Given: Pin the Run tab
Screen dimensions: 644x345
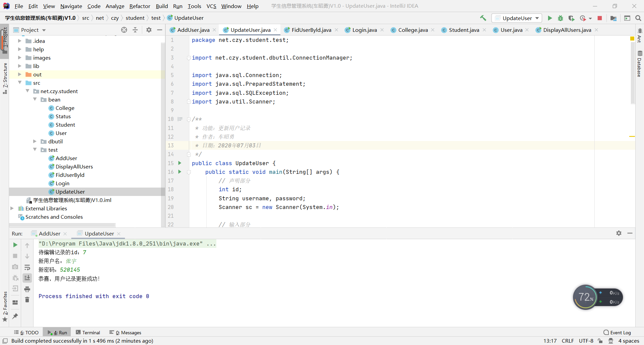Looking at the screenshot, I should [x=15, y=316].
